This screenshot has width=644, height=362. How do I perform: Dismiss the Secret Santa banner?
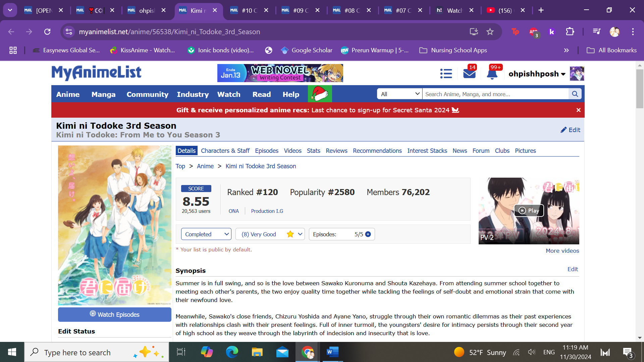[x=578, y=110]
